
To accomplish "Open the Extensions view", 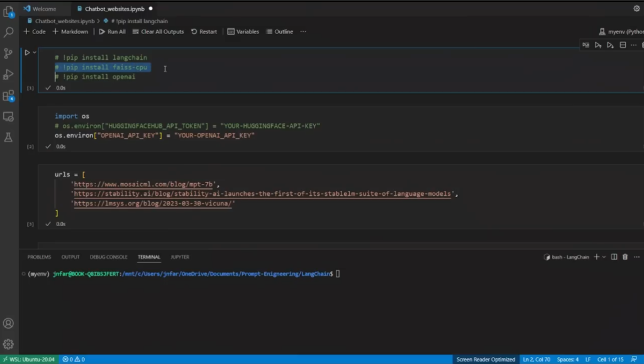I will pyautogui.click(x=8, y=96).
